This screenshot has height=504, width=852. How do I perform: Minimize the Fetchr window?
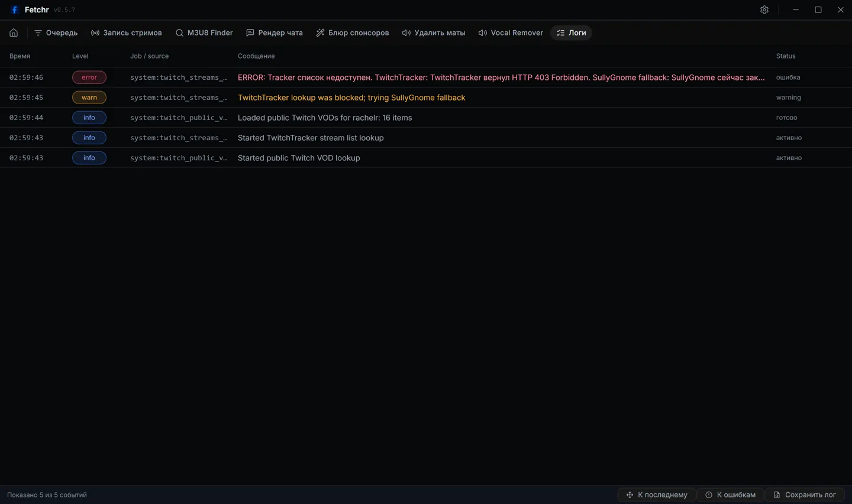click(796, 10)
